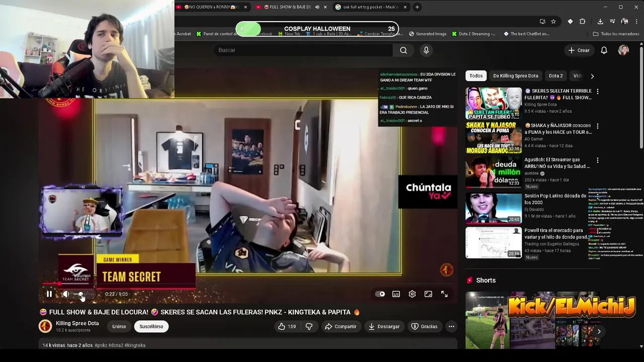Pause the video with the pause button
Screen dimensions: 644x362
[x=49, y=294]
